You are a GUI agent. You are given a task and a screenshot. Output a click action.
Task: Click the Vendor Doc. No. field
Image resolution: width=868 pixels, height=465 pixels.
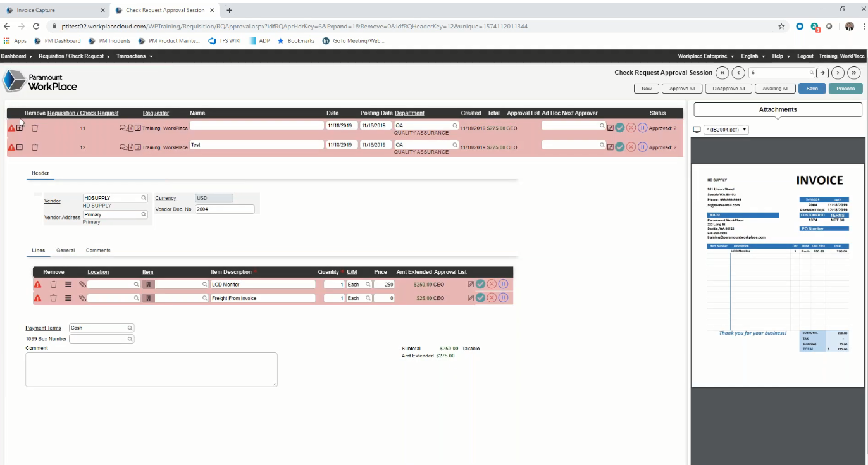(225, 209)
